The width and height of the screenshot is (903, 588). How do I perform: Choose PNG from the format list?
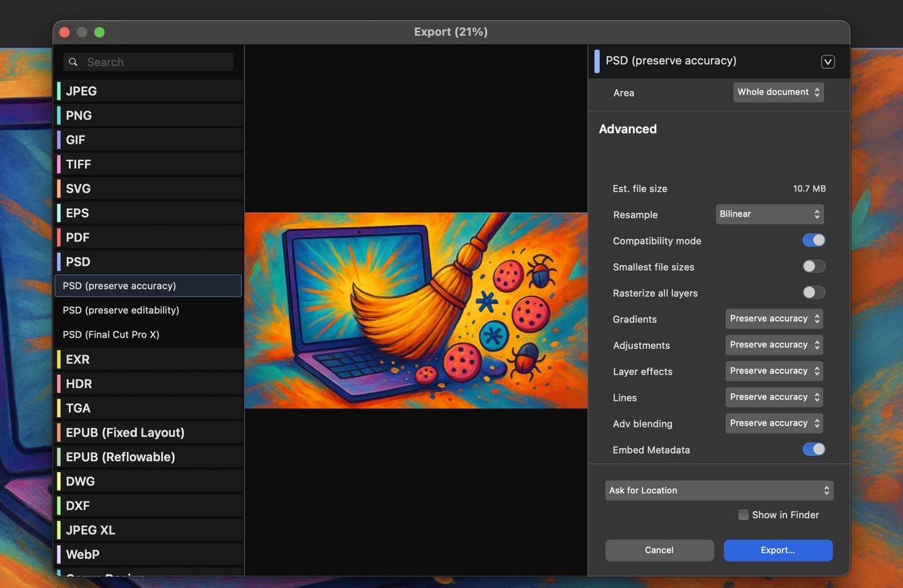(149, 115)
